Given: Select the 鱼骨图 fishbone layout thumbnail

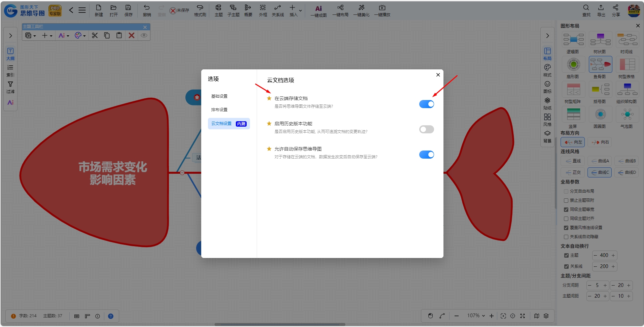Looking at the screenshot, I should (x=600, y=64).
